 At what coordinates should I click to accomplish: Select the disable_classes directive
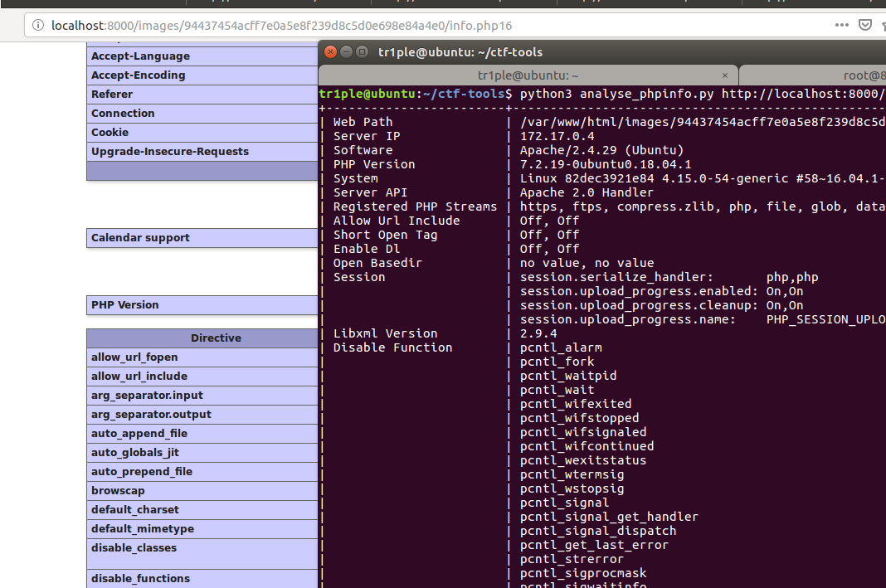[202, 553]
